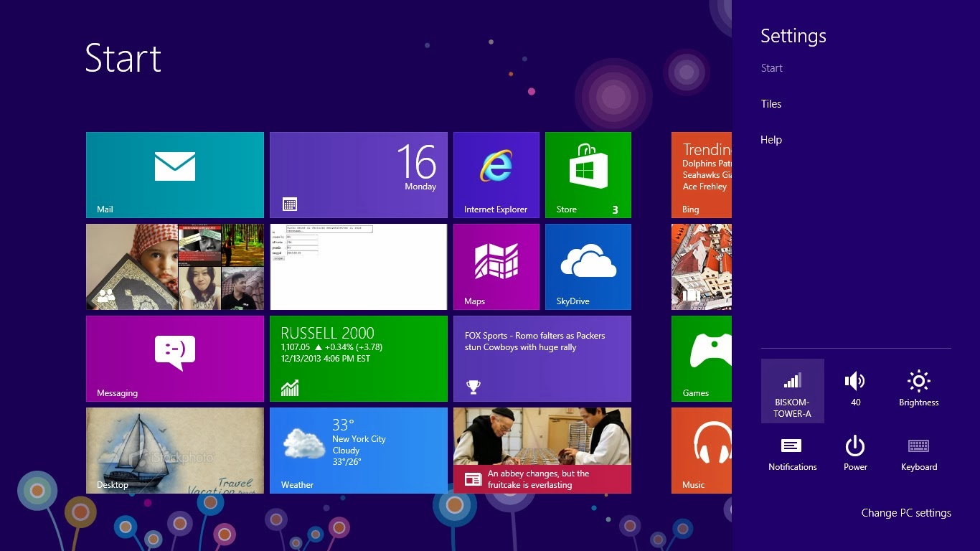This screenshot has width=980, height=551.
Task: Open the FOX Sports headline tile
Action: click(x=542, y=359)
